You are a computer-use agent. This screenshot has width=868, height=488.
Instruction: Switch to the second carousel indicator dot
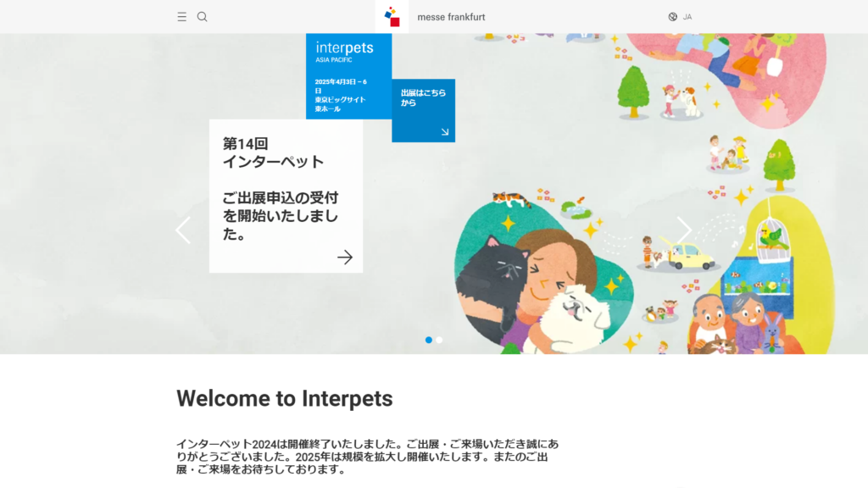[439, 340]
